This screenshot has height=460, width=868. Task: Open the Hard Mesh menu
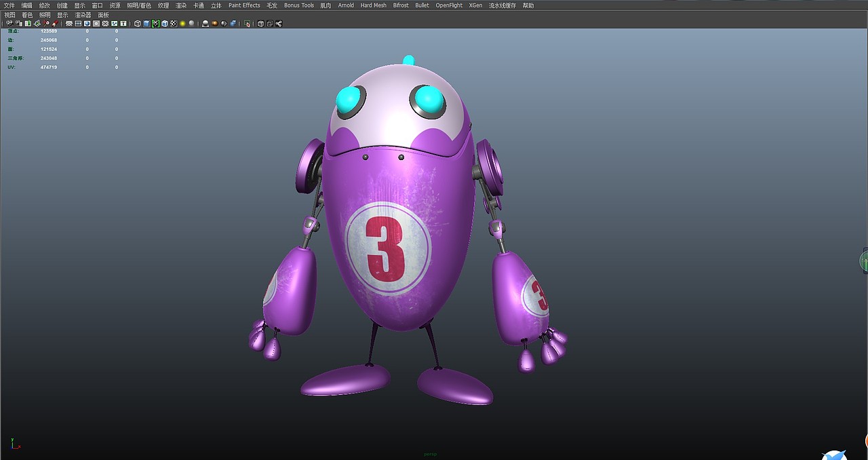[x=373, y=5]
